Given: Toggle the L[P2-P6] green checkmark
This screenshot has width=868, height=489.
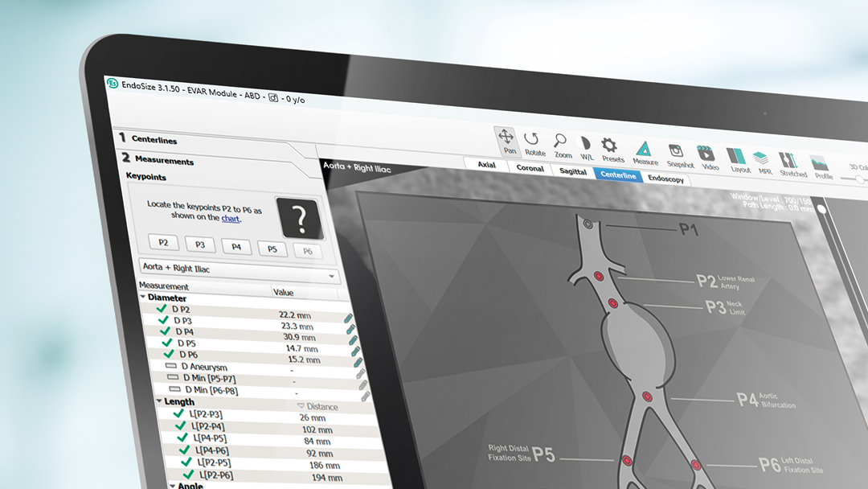Looking at the screenshot, I should tap(188, 474).
